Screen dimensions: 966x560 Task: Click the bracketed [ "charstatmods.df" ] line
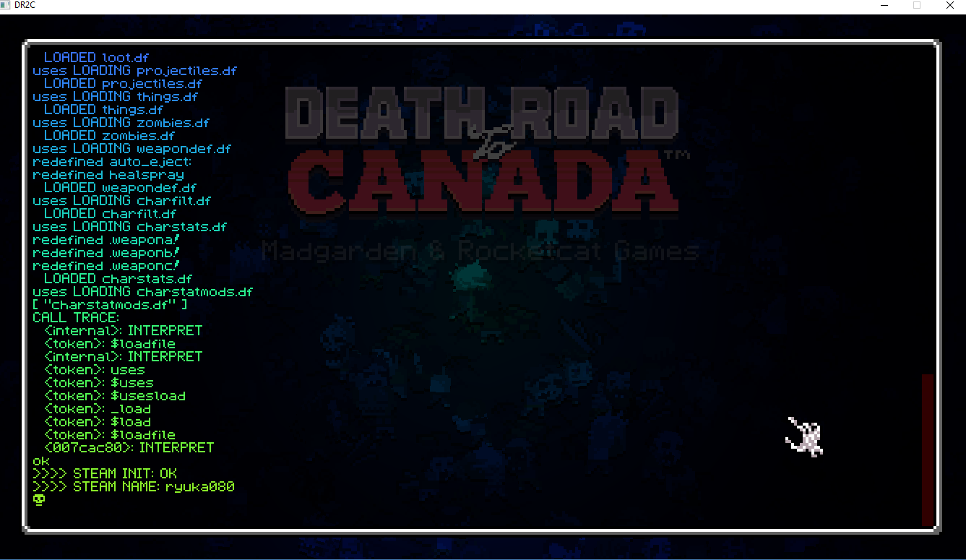point(110,305)
